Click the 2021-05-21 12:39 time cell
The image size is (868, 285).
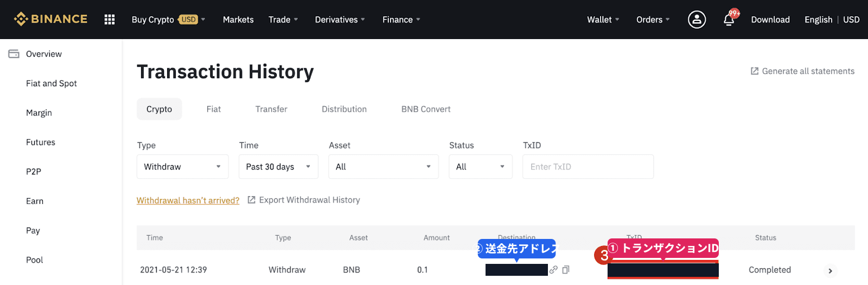point(174,270)
